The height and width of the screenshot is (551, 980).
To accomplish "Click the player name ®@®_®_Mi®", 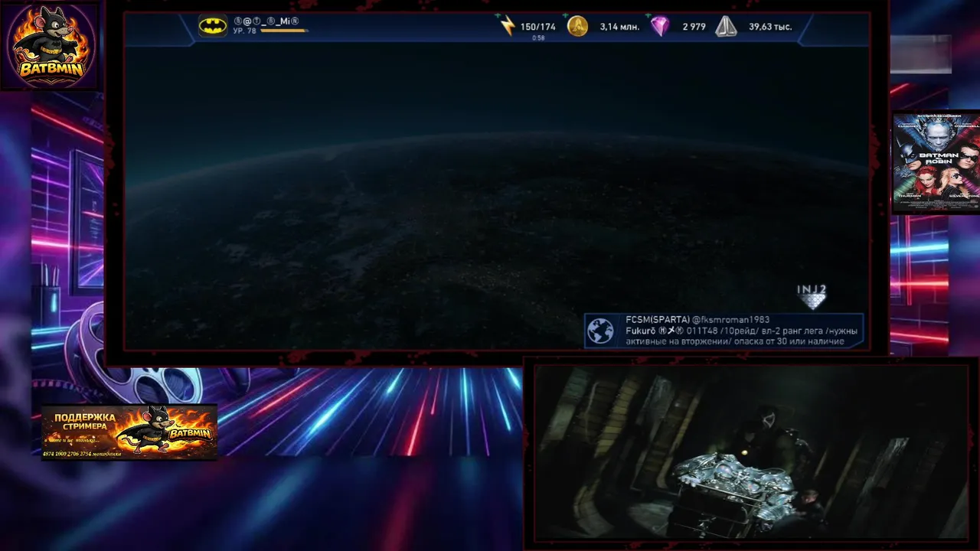I will pyautogui.click(x=266, y=21).
